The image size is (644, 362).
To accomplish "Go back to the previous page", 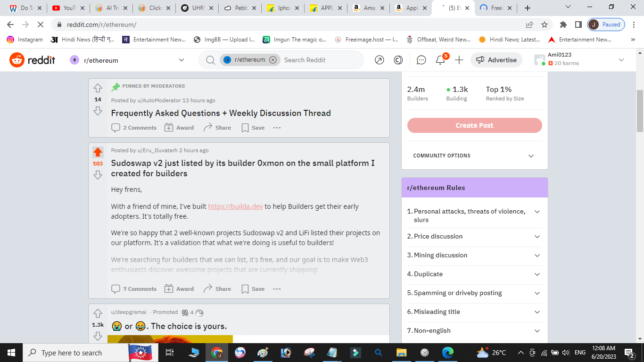I will point(10,25).
